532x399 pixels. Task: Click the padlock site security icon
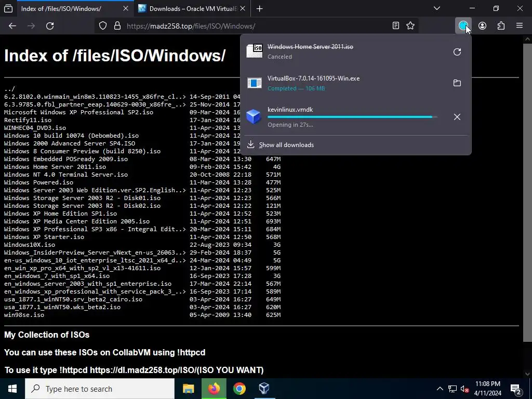pyautogui.click(x=117, y=26)
